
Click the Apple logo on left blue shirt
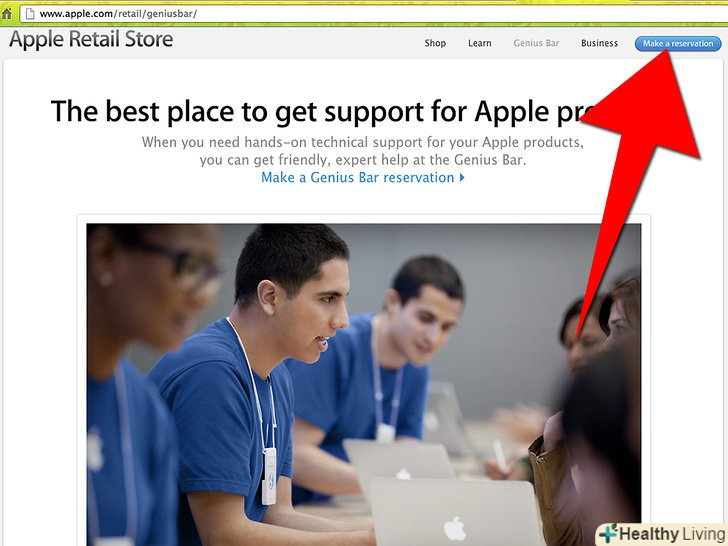click(95, 450)
